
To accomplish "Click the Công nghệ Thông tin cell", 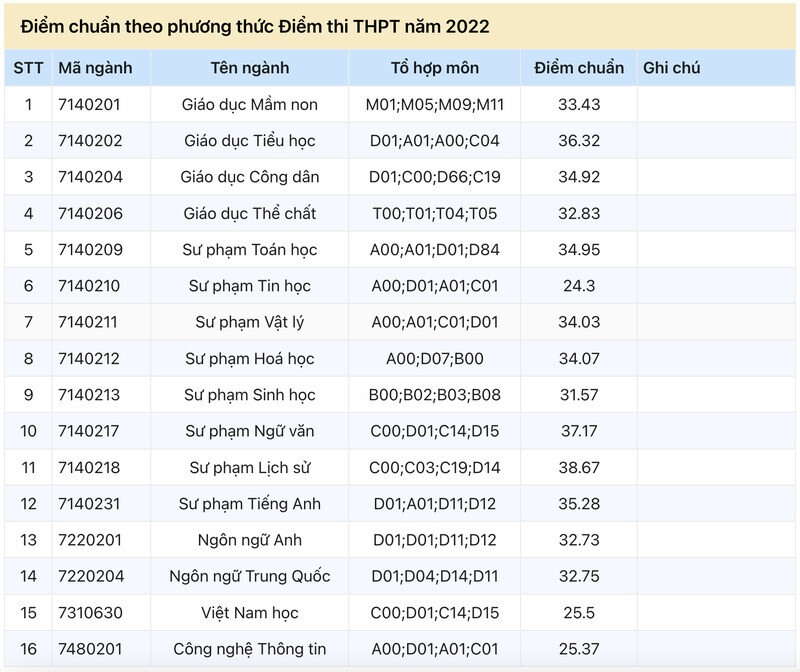I will pyautogui.click(x=250, y=649).
